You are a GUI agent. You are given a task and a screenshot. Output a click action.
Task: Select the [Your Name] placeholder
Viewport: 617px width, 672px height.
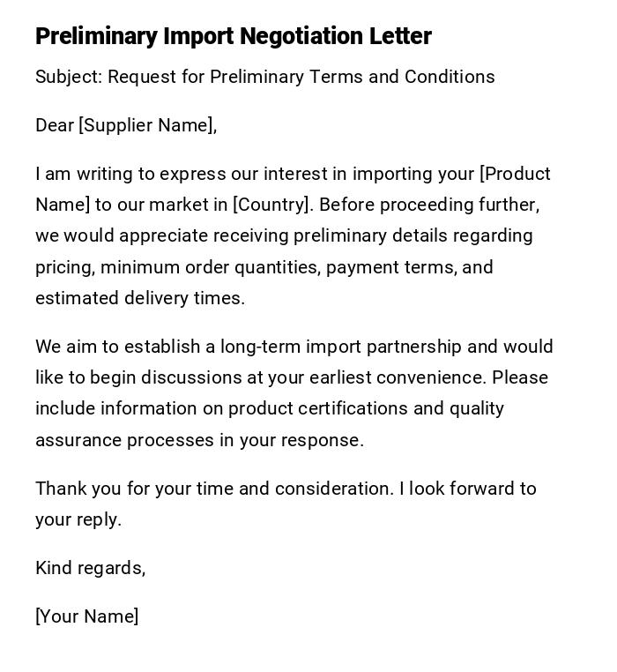(87, 616)
